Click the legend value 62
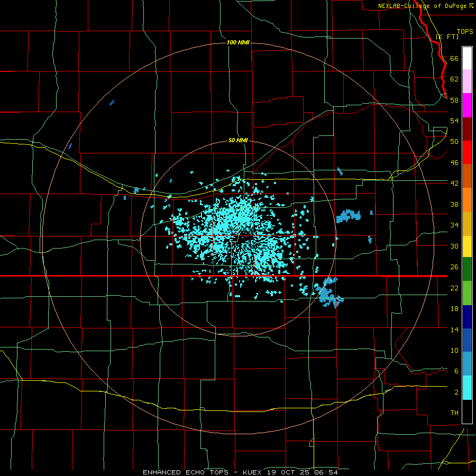Viewport: 476px width, 476px height. (454, 79)
